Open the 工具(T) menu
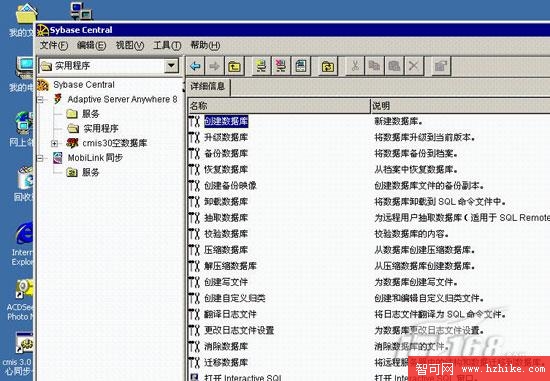Image resolution: width=550 pixels, height=381 pixels. pos(167,45)
